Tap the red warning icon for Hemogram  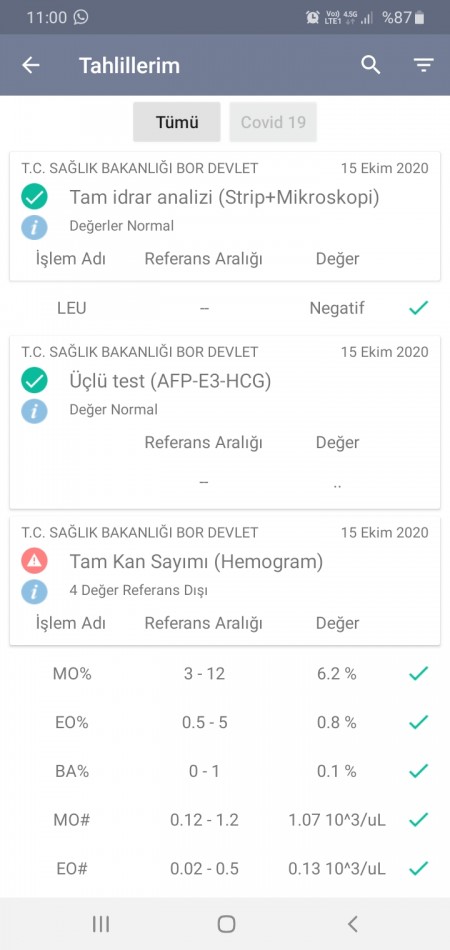tap(35, 562)
